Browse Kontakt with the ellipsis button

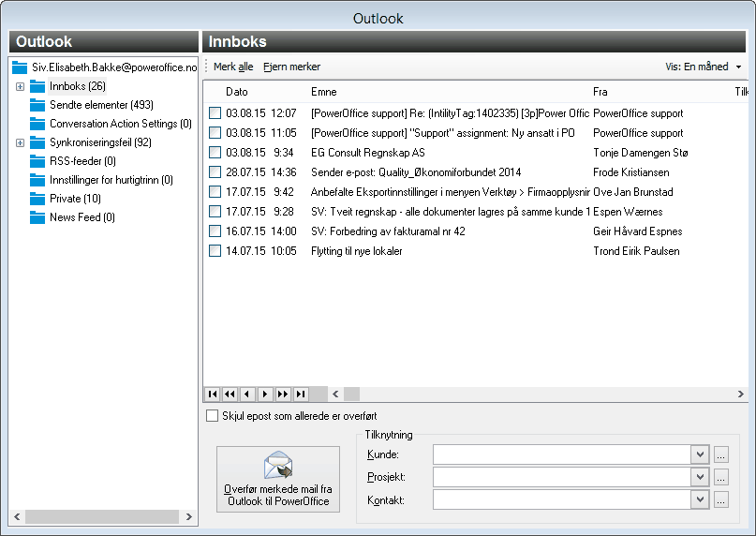coord(720,500)
